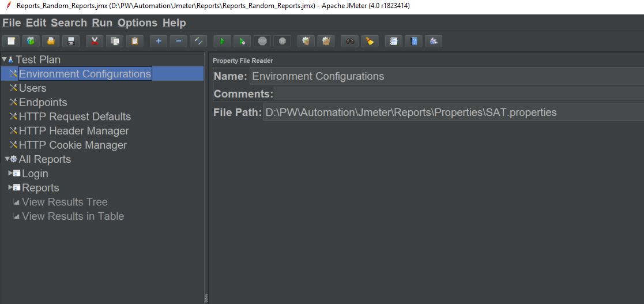This screenshot has height=304, width=644.
Task: Collapse the All Reports thread group
Action: point(7,159)
